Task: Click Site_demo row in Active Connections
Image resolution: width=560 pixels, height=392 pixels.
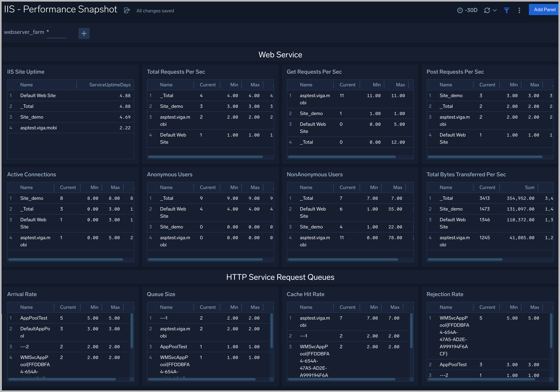Action: (32, 198)
